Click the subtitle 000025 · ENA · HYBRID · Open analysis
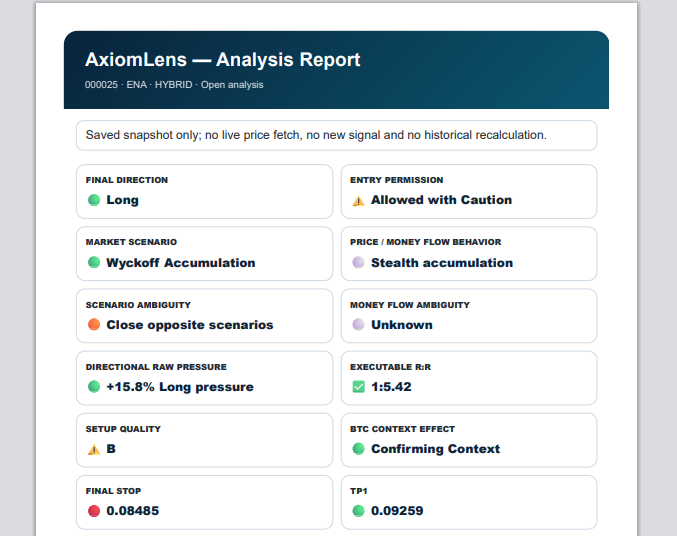This screenshot has height=536, width=677. [174, 85]
